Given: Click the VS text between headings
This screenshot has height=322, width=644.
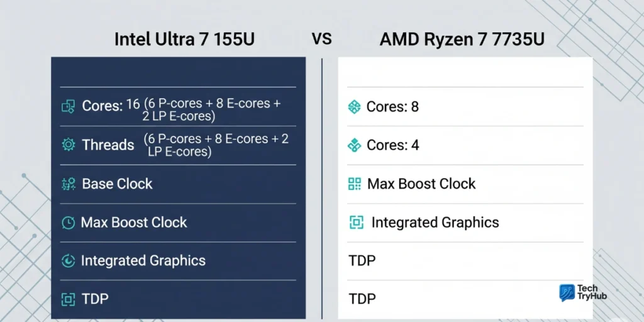Looking at the screenshot, I should point(321,38).
